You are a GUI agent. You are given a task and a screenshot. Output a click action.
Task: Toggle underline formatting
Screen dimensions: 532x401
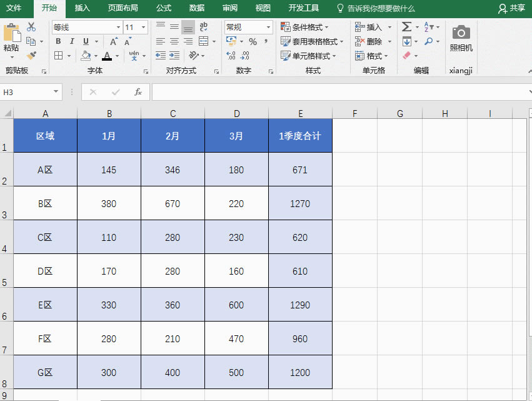click(x=84, y=41)
